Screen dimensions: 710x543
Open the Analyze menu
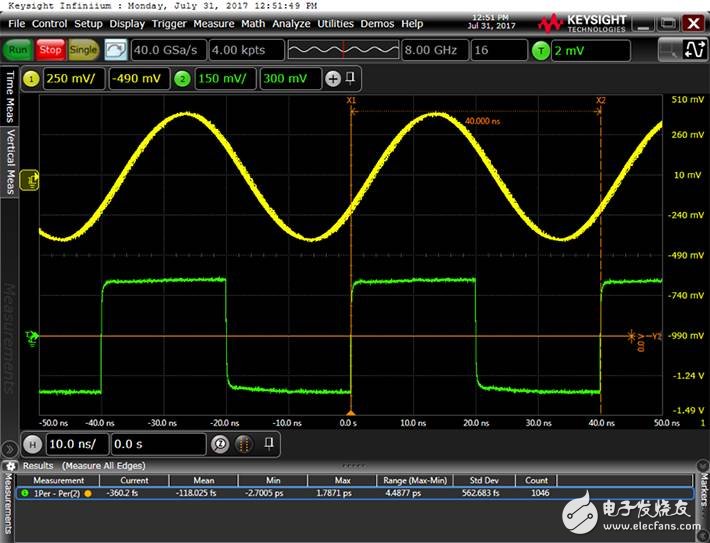tap(291, 24)
